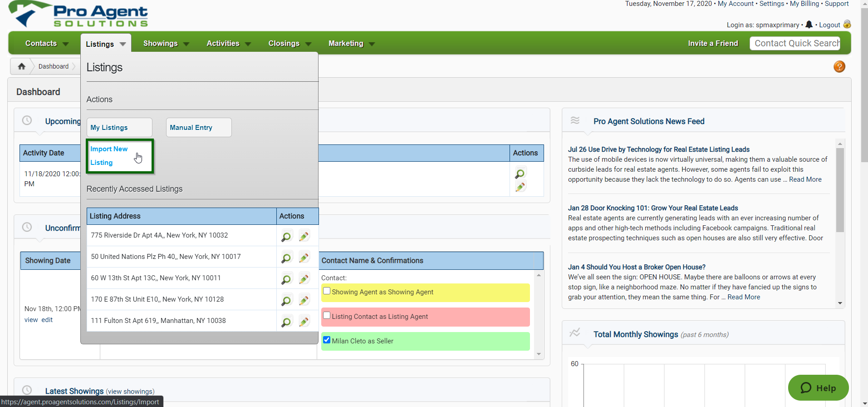Open Should You Host a Broker Open House article
This screenshot has width=868, height=407.
pos(637,267)
